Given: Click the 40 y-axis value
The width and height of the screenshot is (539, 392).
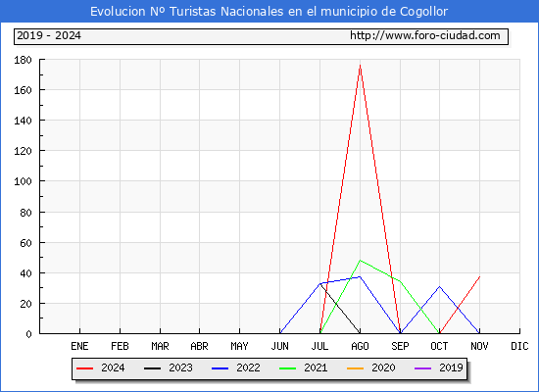Looking at the screenshot, I should 25,273.
